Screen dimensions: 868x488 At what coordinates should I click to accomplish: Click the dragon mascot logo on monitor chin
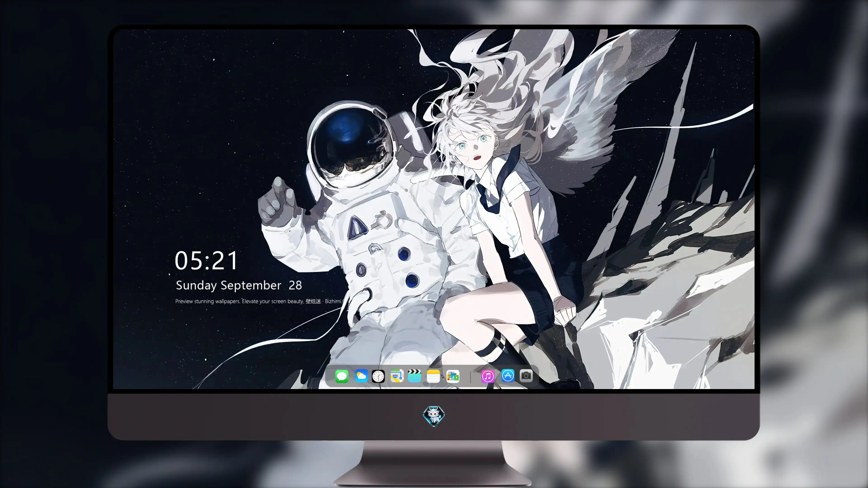tap(434, 416)
